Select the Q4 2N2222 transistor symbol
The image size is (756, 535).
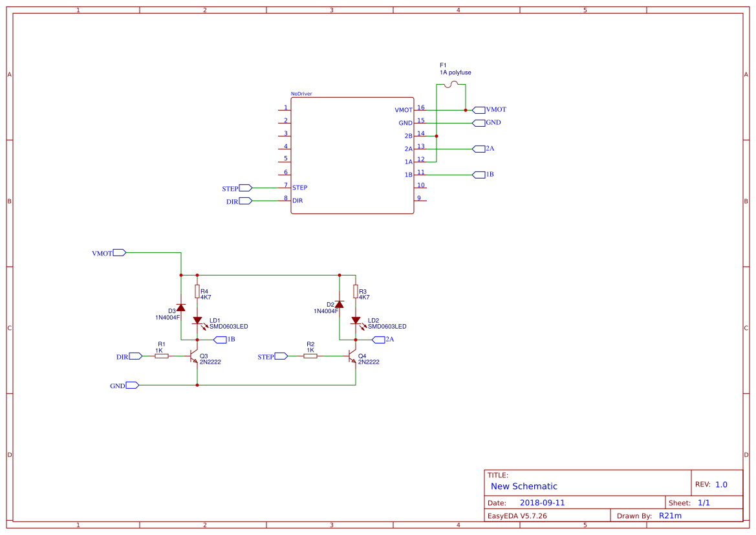[352, 356]
